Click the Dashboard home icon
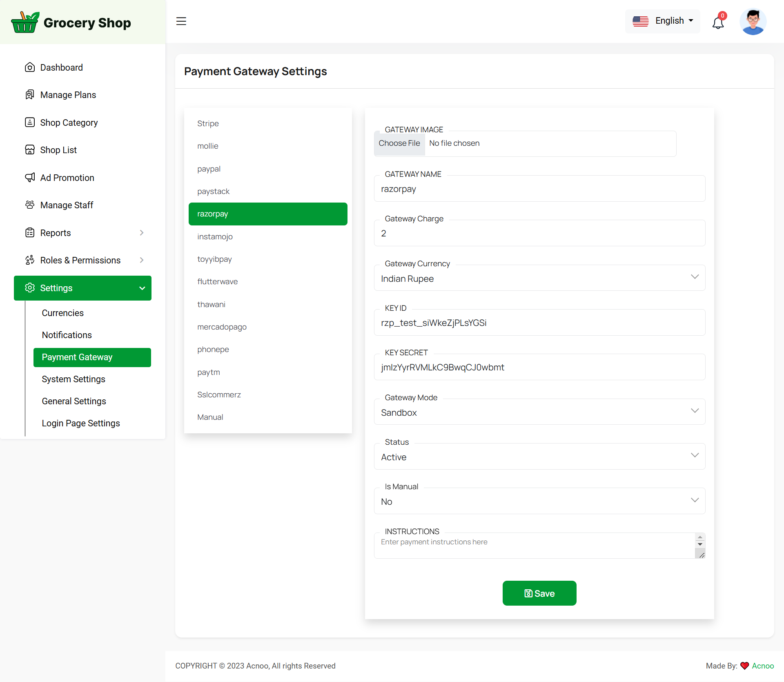 (30, 67)
